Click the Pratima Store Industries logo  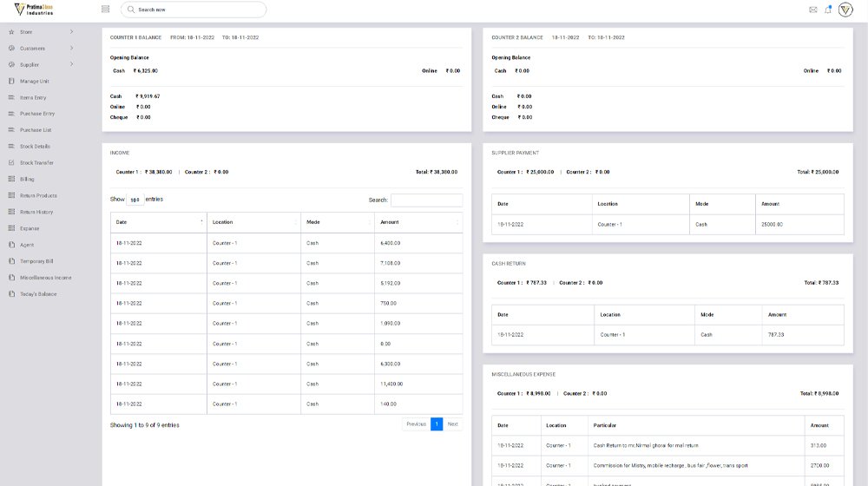click(x=34, y=10)
